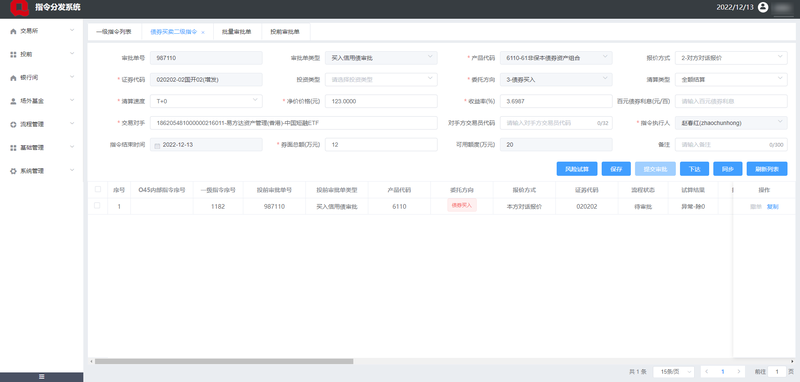Click the 刷新列表 button

(767, 169)
